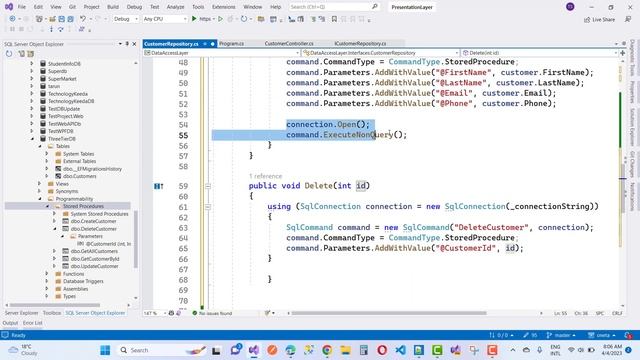Open the Delete(int id) member dropdown
The height and width of the screenshot is (360, 640).
[x=540, y=53]
